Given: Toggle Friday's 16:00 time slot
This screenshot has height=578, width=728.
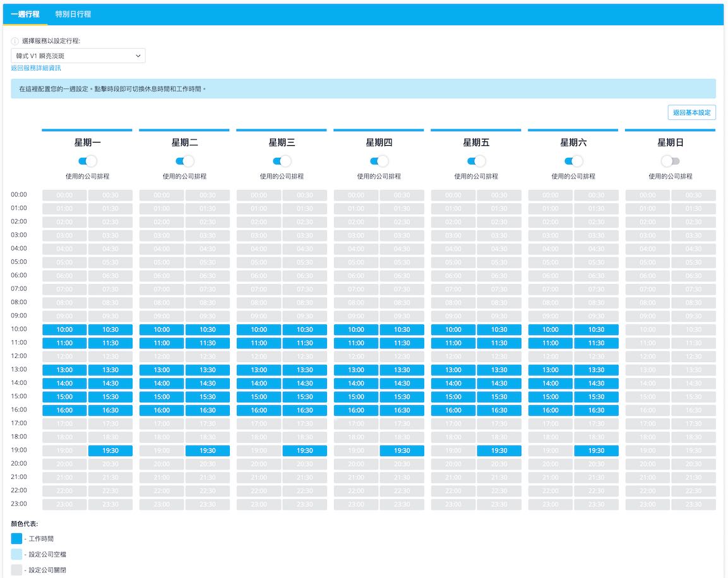Looking at the screenshot, I should click(453, 411).
